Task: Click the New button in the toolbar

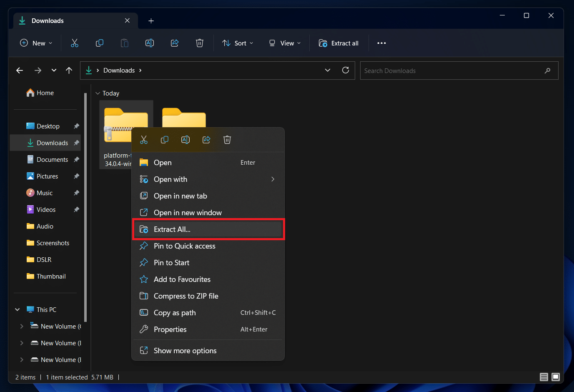Action: pyautogui.click(x=36, y=43)
